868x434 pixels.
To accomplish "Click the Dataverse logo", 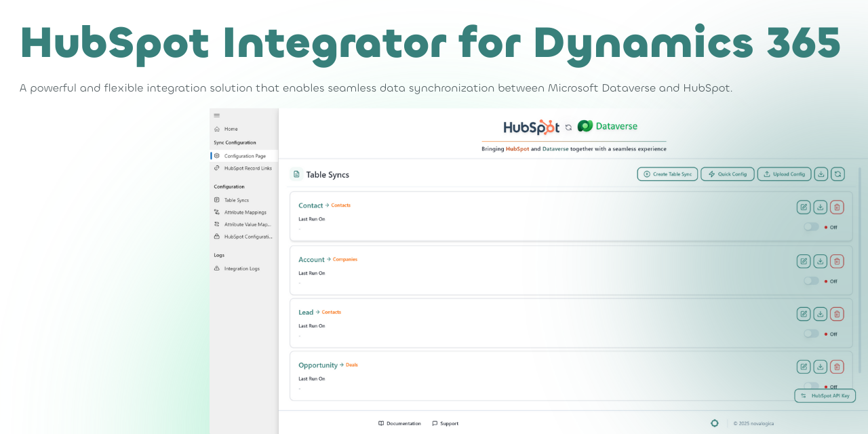I will click(x=608, y=126).
